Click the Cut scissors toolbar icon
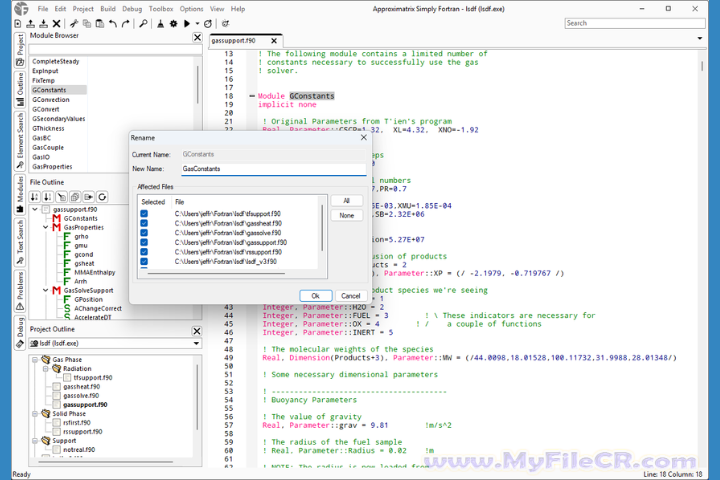The height and width of the screenshot is (480, 720). (73, 23)
